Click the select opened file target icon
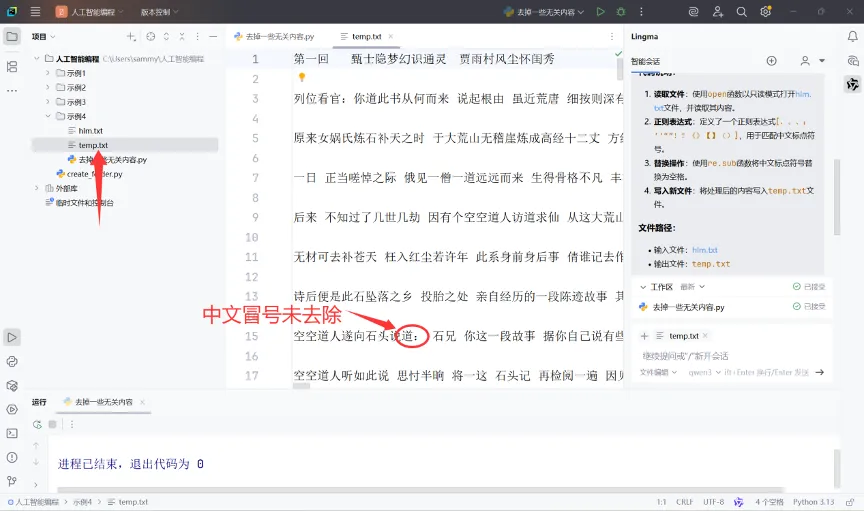The height and width of the screenshot is (512, 864). pos(150,36)
